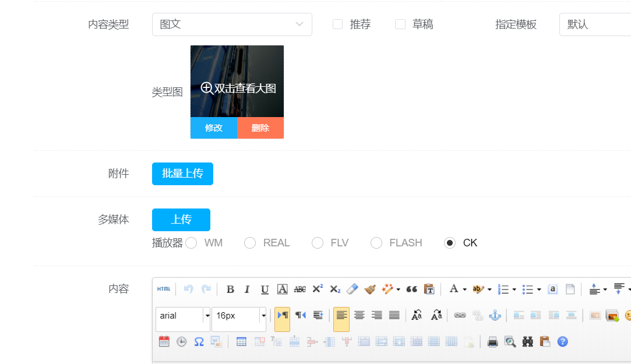
Task: Insert a hyperlink
Action: click(x=460, y=315)
